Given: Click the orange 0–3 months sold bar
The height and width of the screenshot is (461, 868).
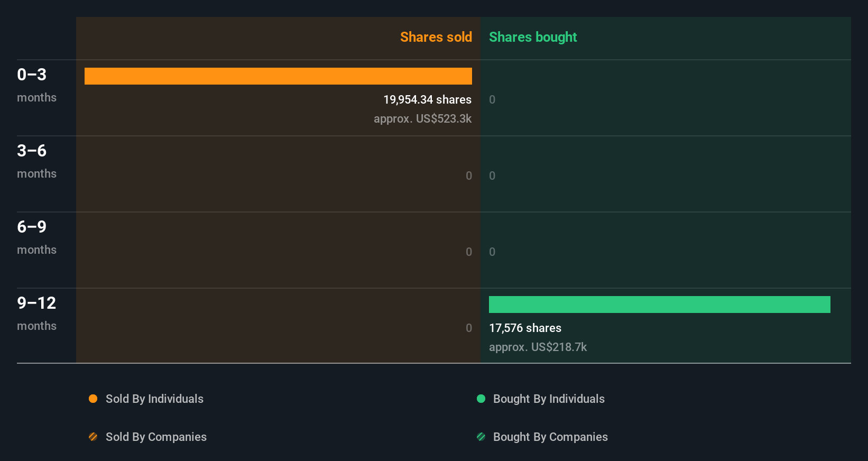Looking at the screenshot, I should [278, 76].
